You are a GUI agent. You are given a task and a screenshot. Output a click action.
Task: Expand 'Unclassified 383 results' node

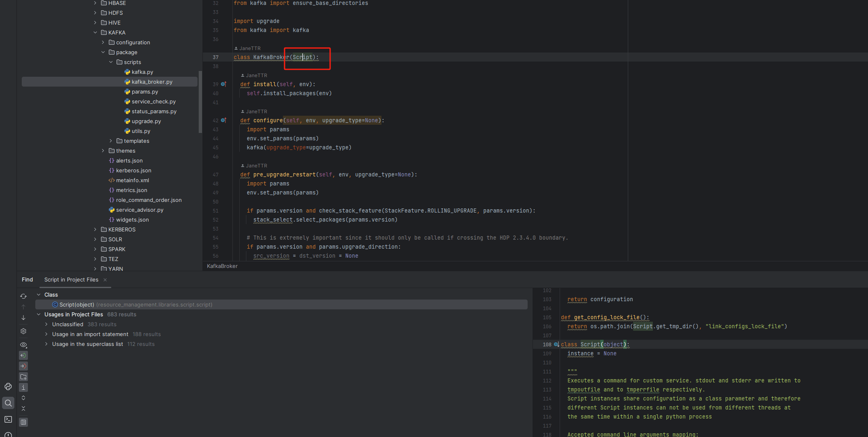pos(46,324)
